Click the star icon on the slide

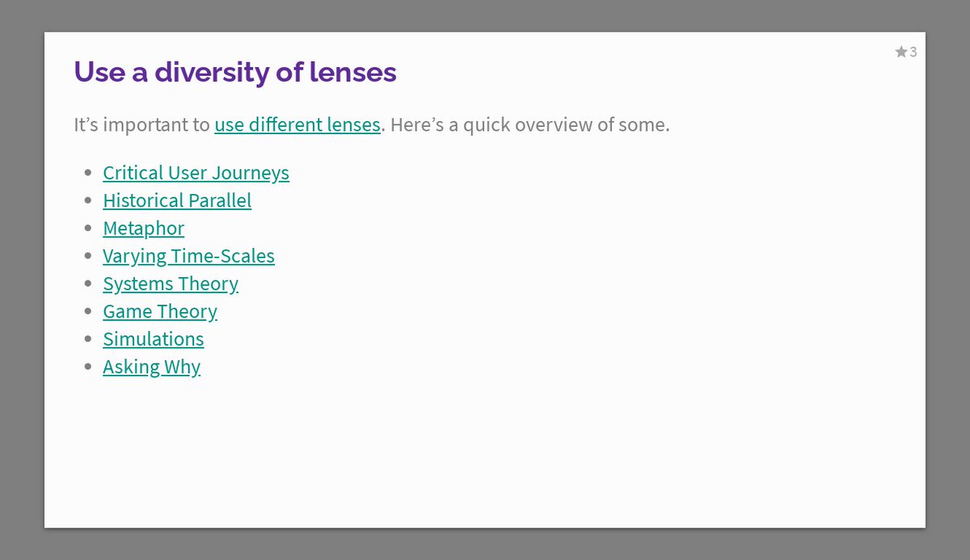click(901, 53)
